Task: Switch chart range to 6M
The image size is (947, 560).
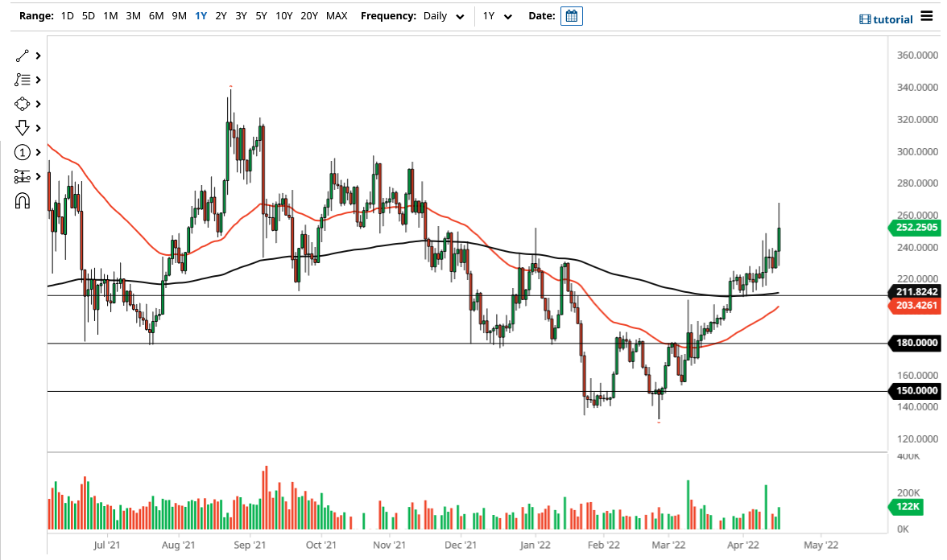Action: [155, 15]
